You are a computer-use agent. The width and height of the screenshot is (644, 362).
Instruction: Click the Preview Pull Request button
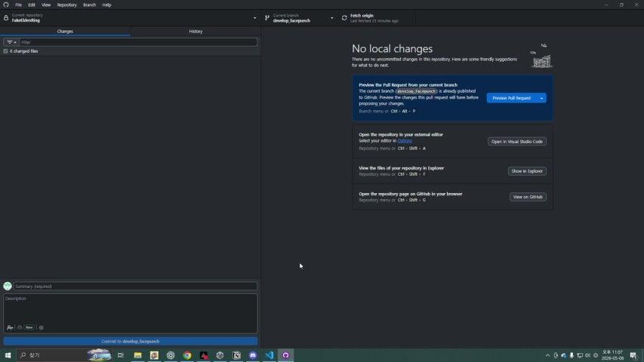[x=512, y=98]
